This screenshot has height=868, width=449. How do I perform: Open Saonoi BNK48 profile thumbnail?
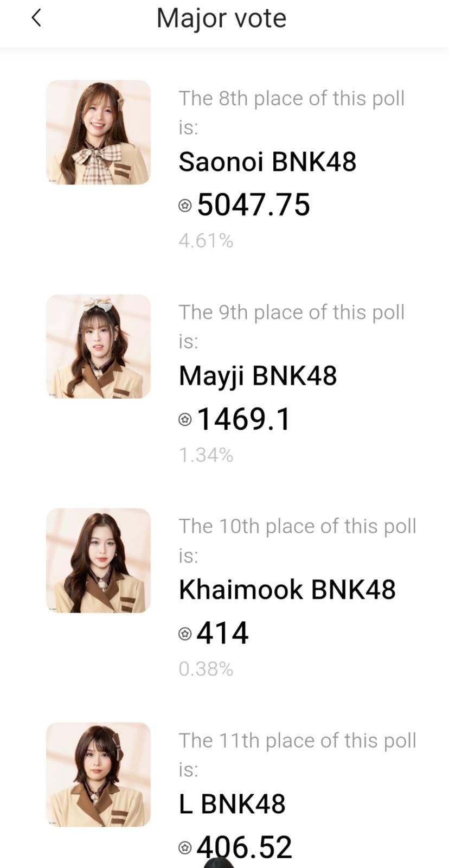(98, 132)
